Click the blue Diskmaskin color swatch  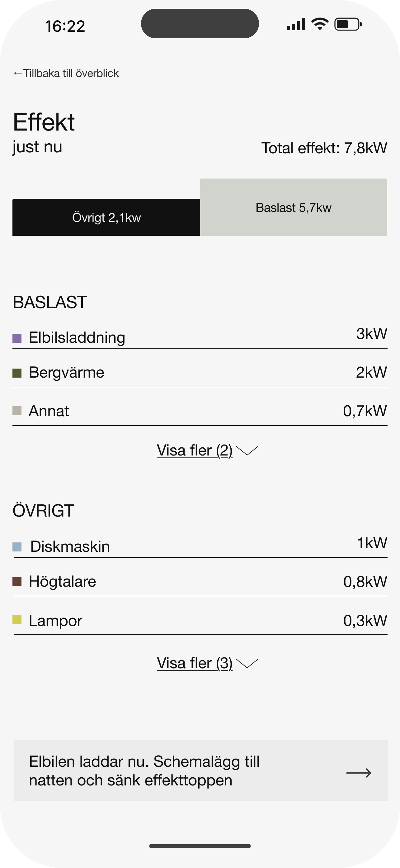click(17, 547)
